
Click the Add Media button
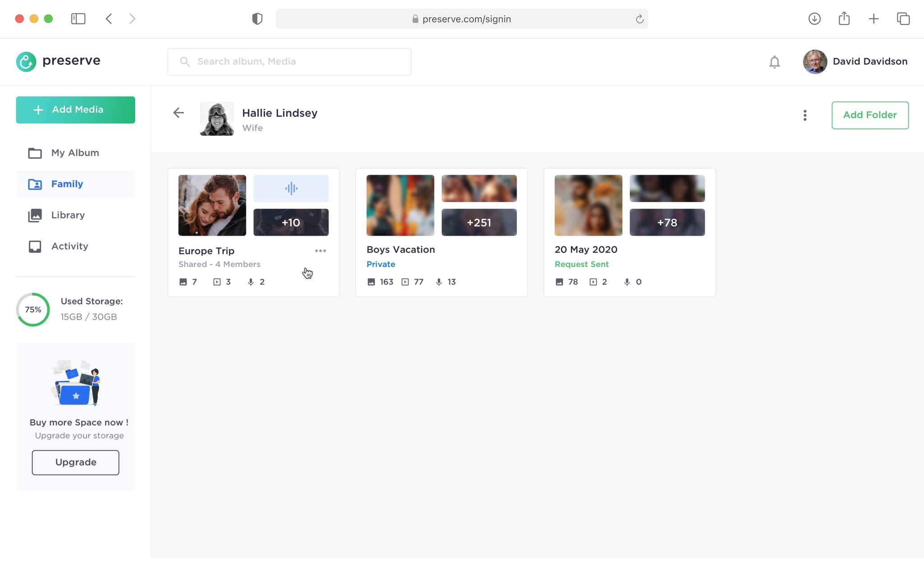pos(75,110)
